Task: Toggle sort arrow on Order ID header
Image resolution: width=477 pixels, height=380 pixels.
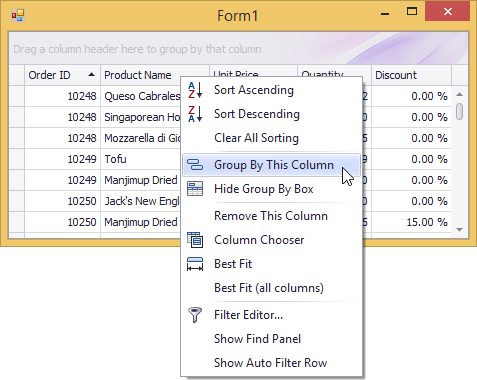Action: (x=91, y=75)
